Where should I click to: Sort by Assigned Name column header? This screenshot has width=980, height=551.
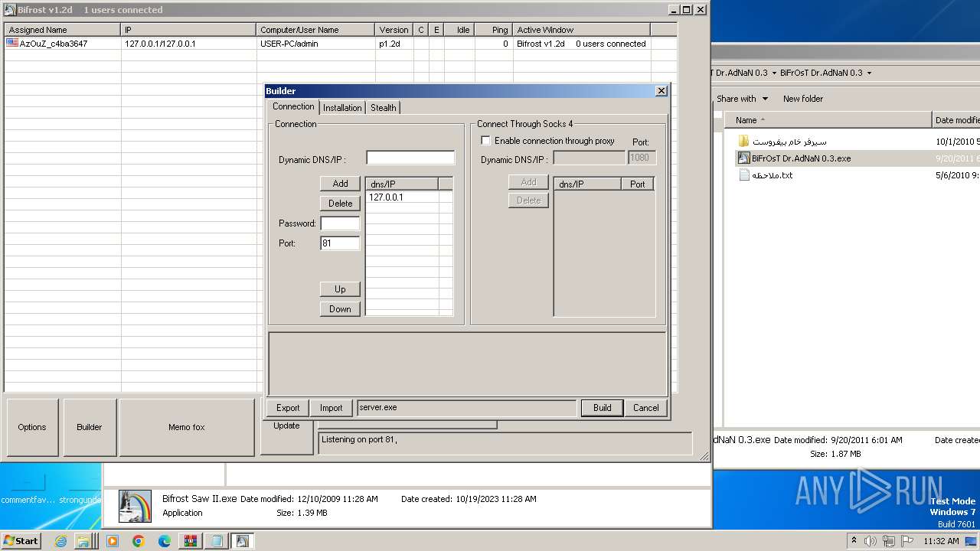pyautogui.click(x=63, y=30)
